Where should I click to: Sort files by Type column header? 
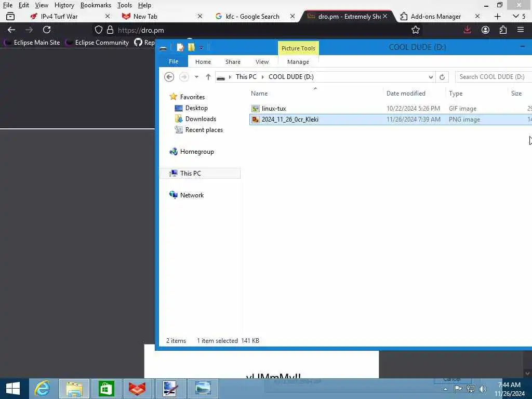[455, 94]
